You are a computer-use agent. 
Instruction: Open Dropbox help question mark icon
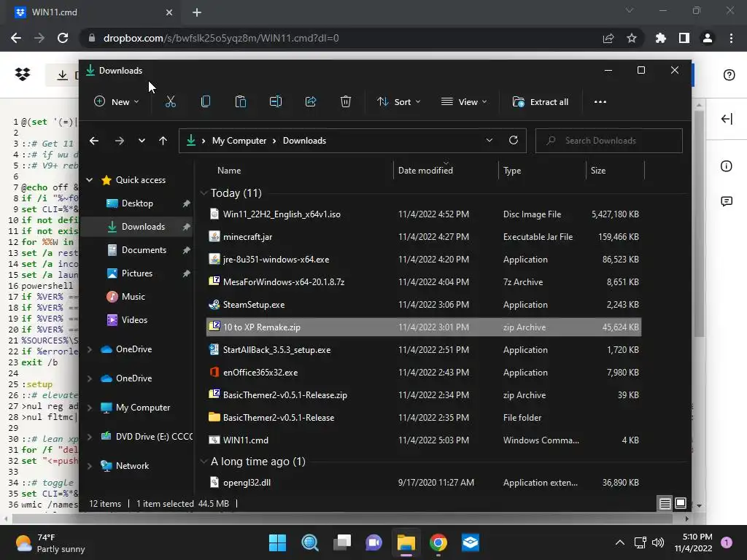pos(729,75)
